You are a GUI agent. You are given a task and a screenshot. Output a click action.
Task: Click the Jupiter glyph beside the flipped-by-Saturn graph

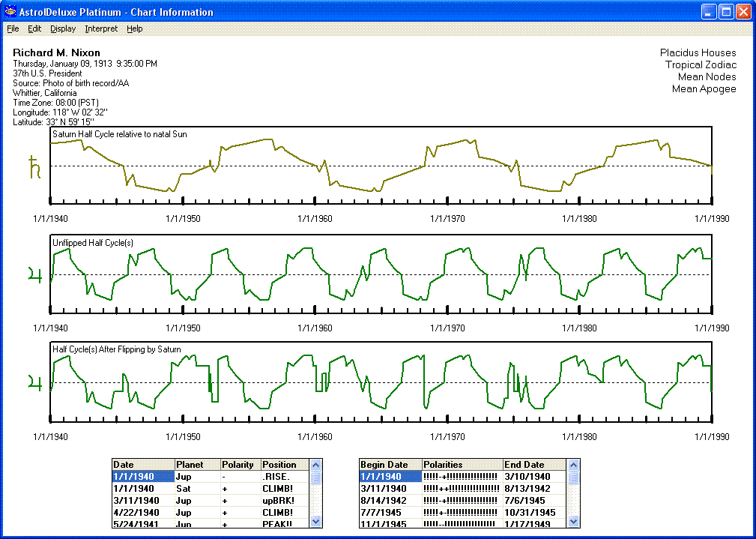(x=34, y=383)
